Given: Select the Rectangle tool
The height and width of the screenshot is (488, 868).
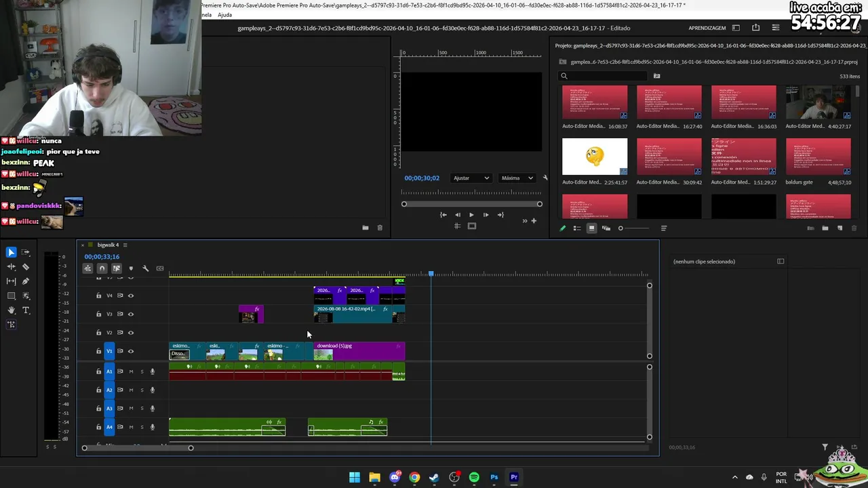Looking at the screenshot, I should pyautogui.click(x=11, y=296).
